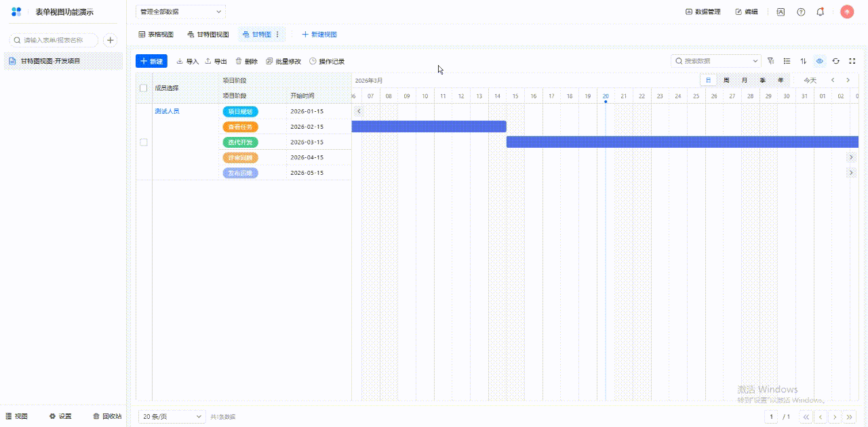
Task: Toggle the eye visibility icon in the toolbar
Action: point(820,61)
